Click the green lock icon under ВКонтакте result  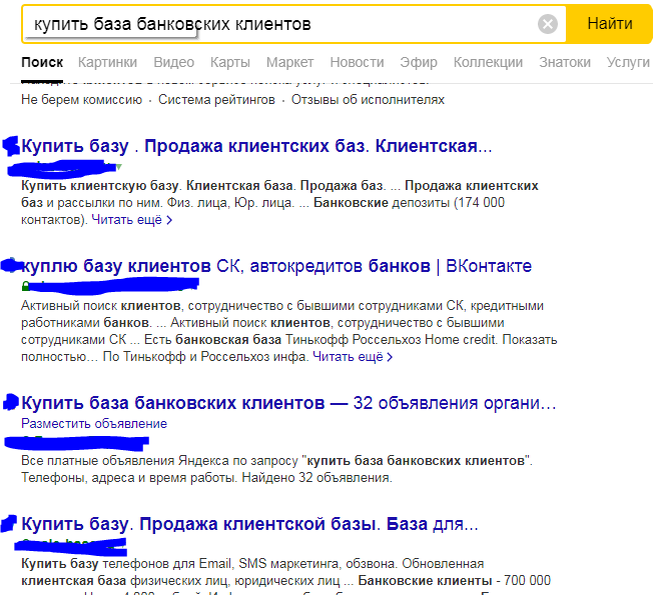[25, 286]
